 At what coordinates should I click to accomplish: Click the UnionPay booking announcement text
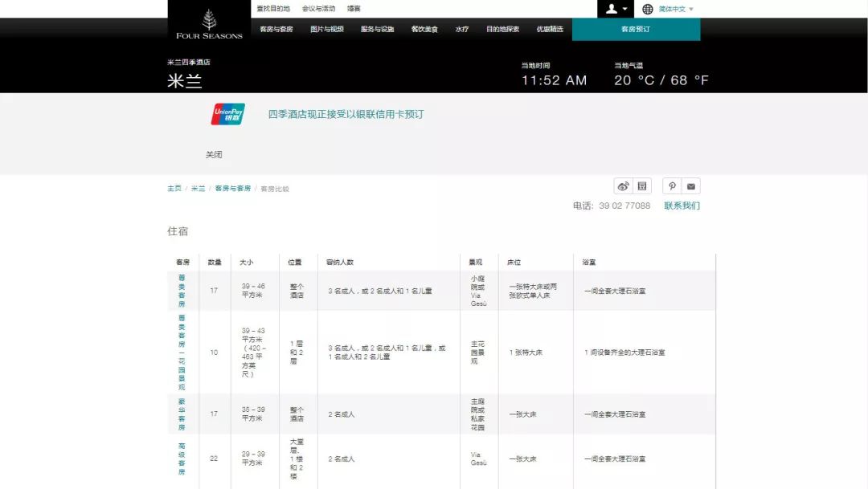[x=346, y=114]
